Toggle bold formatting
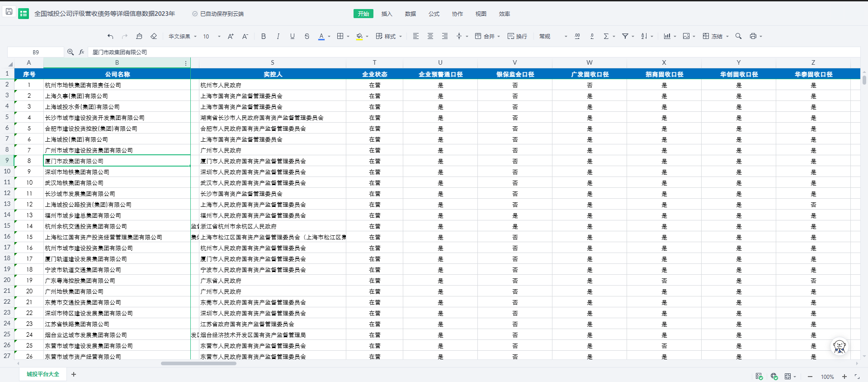 point(264,36)
